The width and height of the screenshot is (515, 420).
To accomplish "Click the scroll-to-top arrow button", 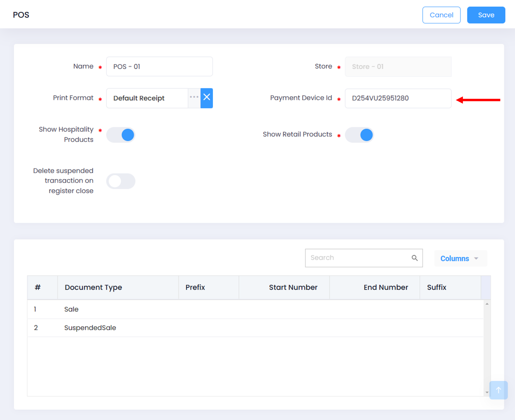I will point(498,390).
